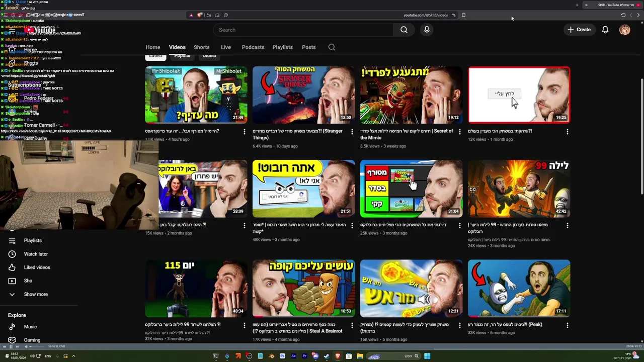Open options for the 42:42 forest video
Screen dimensions: 644x362
(567, 225)
